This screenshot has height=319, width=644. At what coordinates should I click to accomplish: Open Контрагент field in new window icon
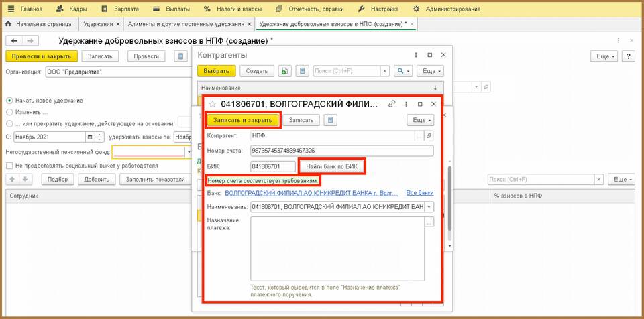click(429, 135)
